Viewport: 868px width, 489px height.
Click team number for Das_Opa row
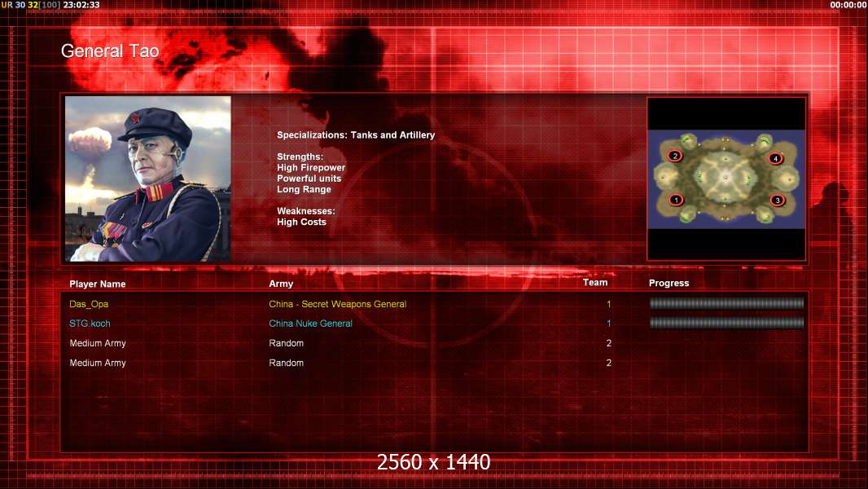[609, 304]
